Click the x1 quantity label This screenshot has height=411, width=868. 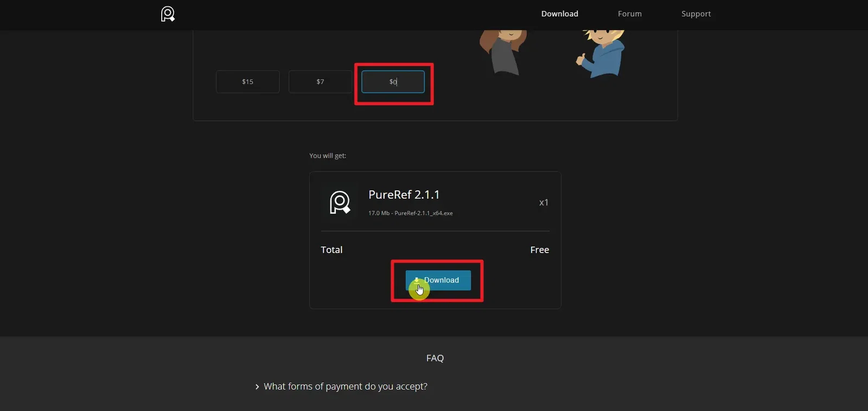544,203
